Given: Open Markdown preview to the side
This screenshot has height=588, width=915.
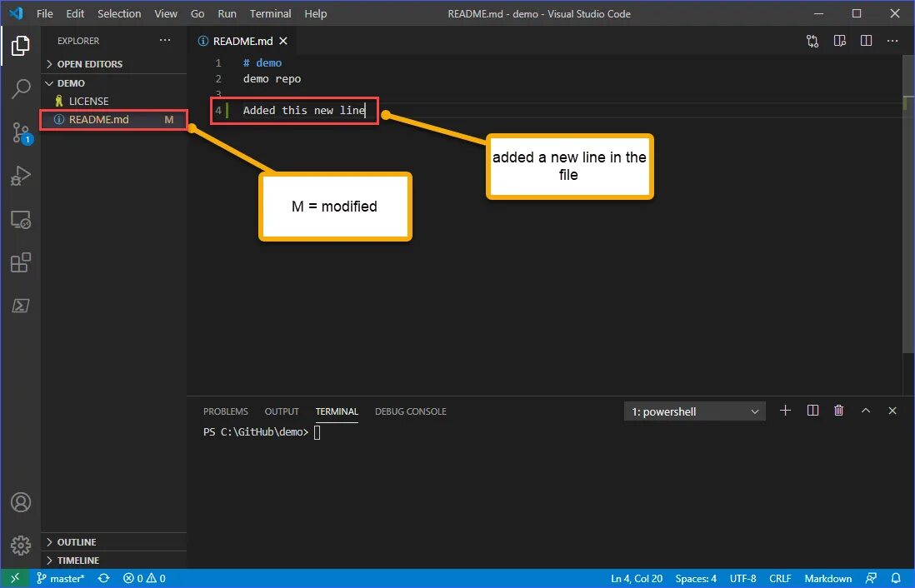Looking at the screenshot, I should point(840,41).
